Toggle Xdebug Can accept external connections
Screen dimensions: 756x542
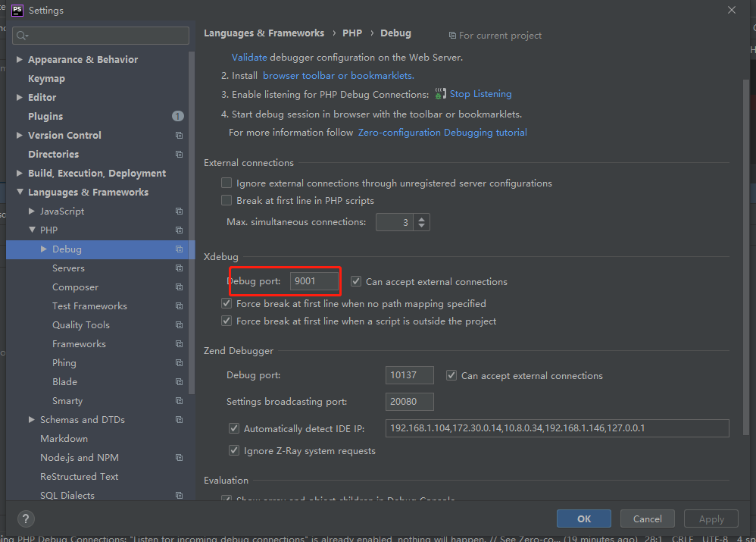point(356,281)
